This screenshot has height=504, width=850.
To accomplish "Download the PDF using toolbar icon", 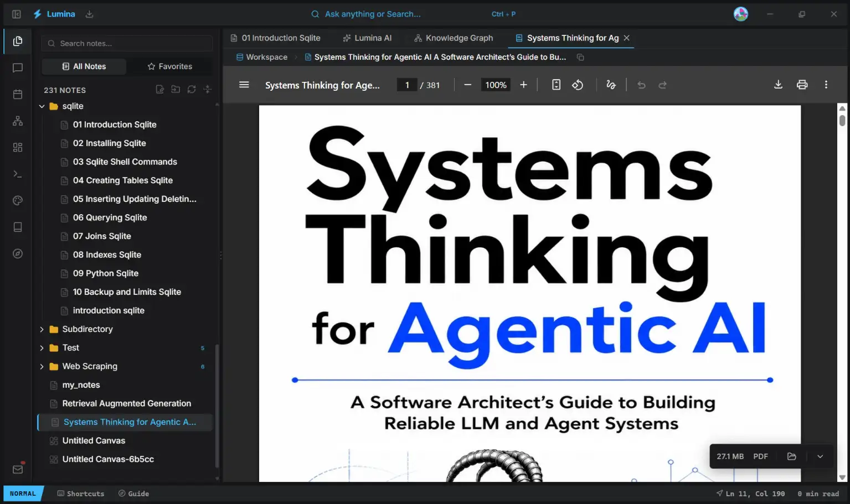I will click(x=778, y=85).
